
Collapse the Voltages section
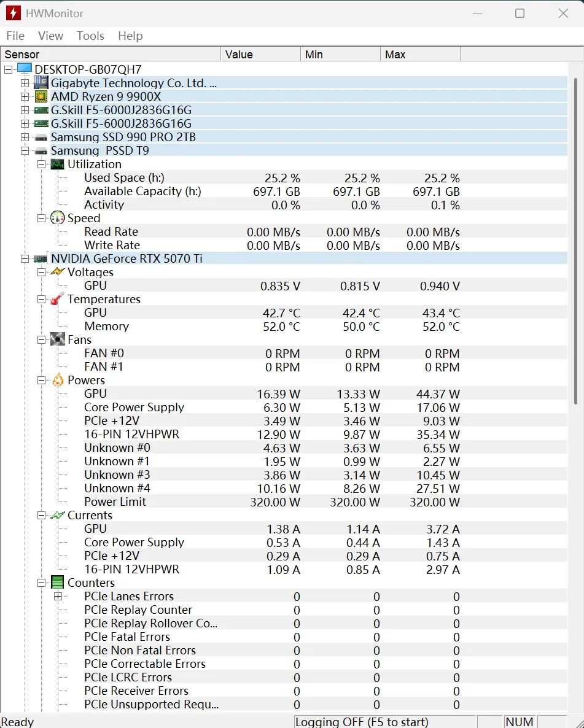pos(41,272)
